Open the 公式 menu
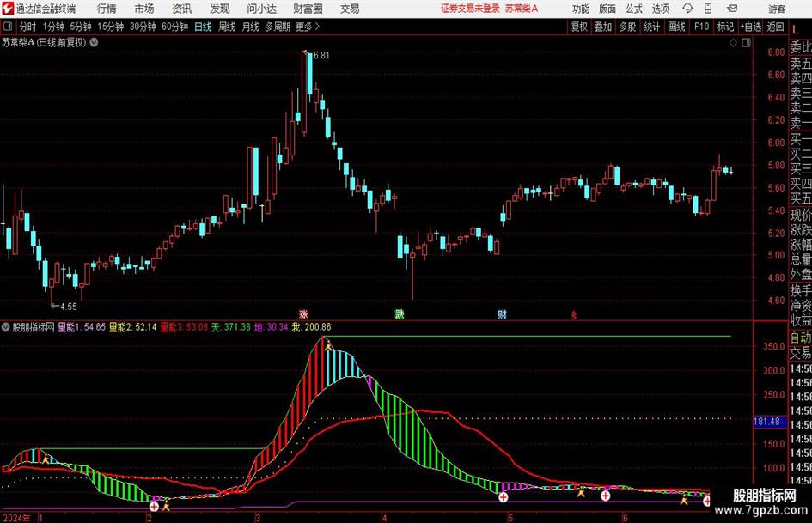This screenshot has width=812, height=523. 634,9
